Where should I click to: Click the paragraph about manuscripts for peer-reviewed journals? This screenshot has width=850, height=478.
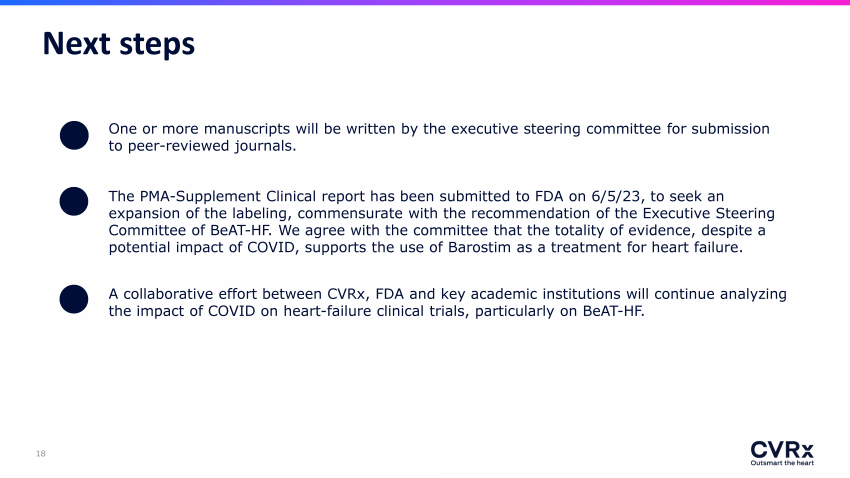click(x=439, y=137)
